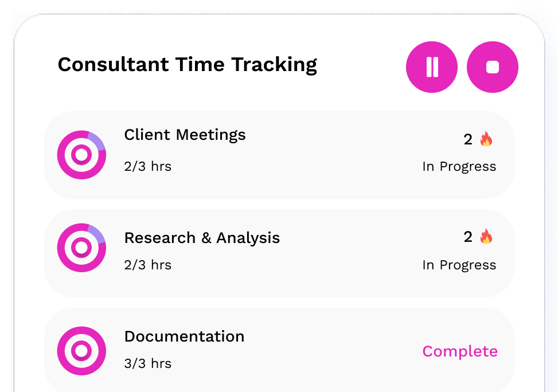
Task: Click the Stop tracking icon
Action: 492,67
